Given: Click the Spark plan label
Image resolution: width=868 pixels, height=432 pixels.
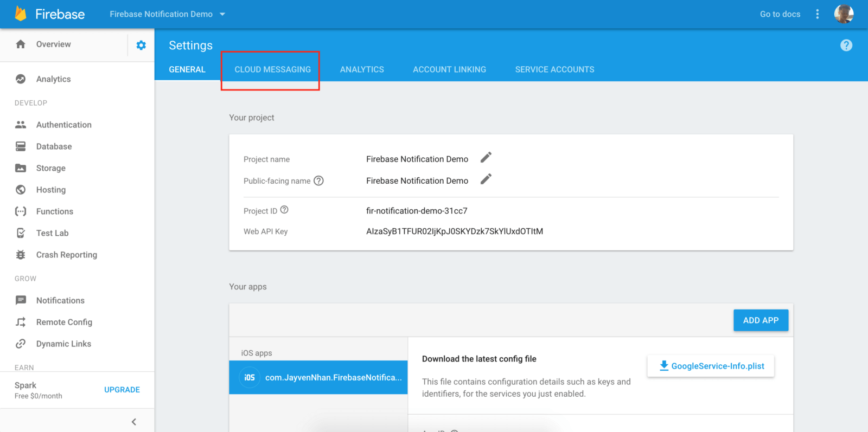Looking at the screenshot, I should point(25,385).
